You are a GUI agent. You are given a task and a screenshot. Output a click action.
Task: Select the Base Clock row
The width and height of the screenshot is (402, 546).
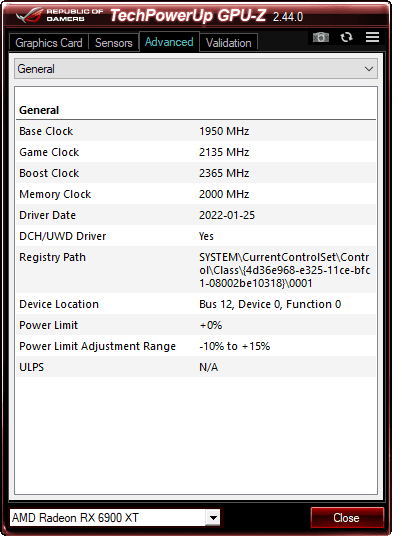point(196,131)
